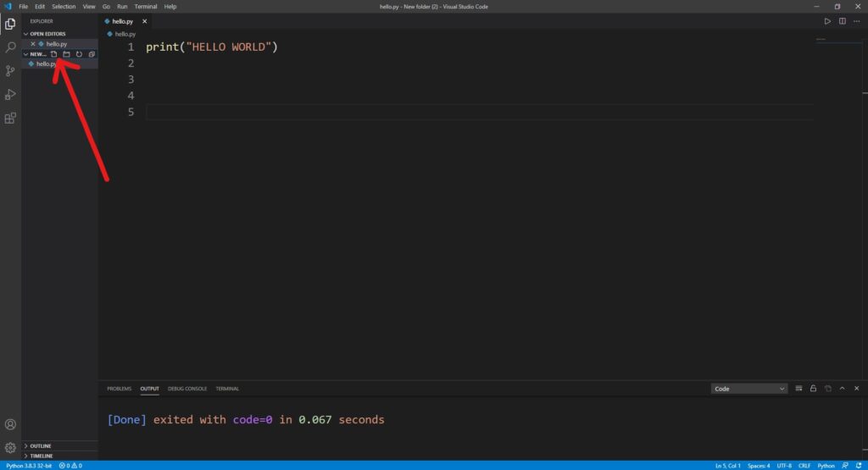Screen dimensions: 868x470
Task: Open the Extensions view
Action: pos(10,119)
